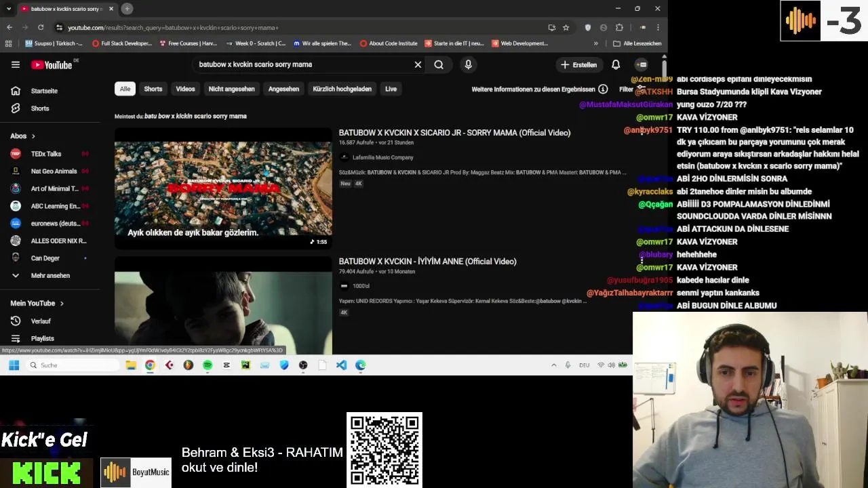Select the Alle filter chip
This screenshot has width=868, height=488.
point(125,89)
